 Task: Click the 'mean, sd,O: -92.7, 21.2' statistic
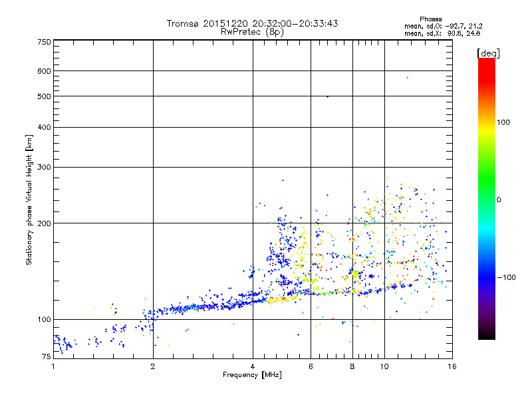pos(443,26)
